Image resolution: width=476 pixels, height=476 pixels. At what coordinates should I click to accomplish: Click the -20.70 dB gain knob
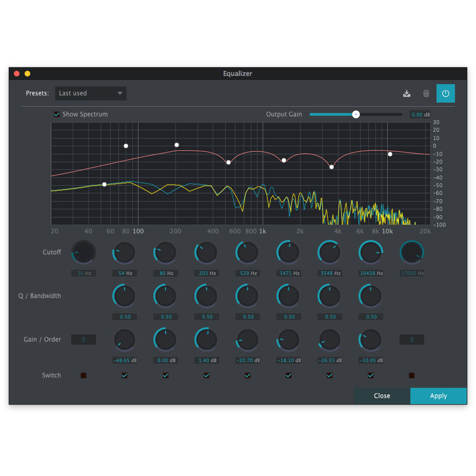coord(247,340)
